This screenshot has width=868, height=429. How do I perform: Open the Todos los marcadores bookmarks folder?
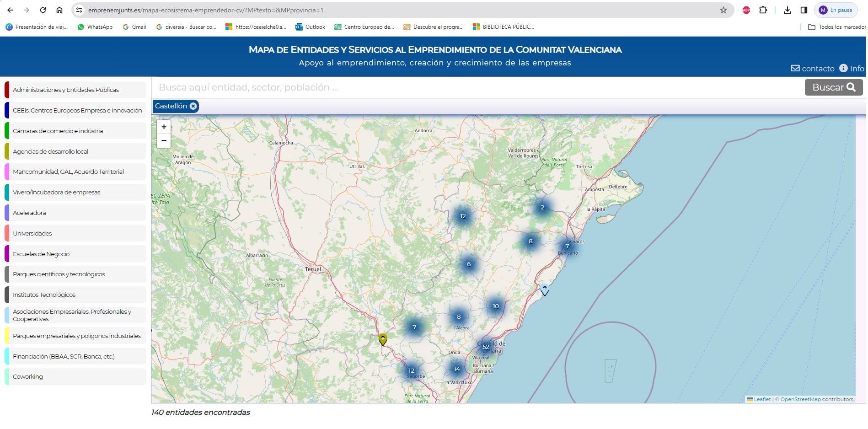[837, 27]
